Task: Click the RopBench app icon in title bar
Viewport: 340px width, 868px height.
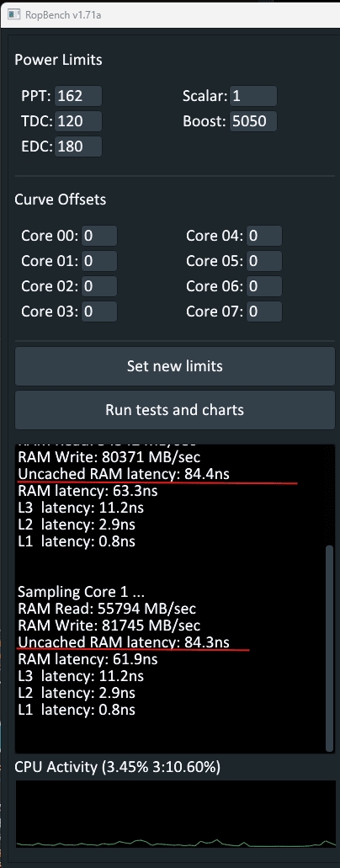Action: 13,13
